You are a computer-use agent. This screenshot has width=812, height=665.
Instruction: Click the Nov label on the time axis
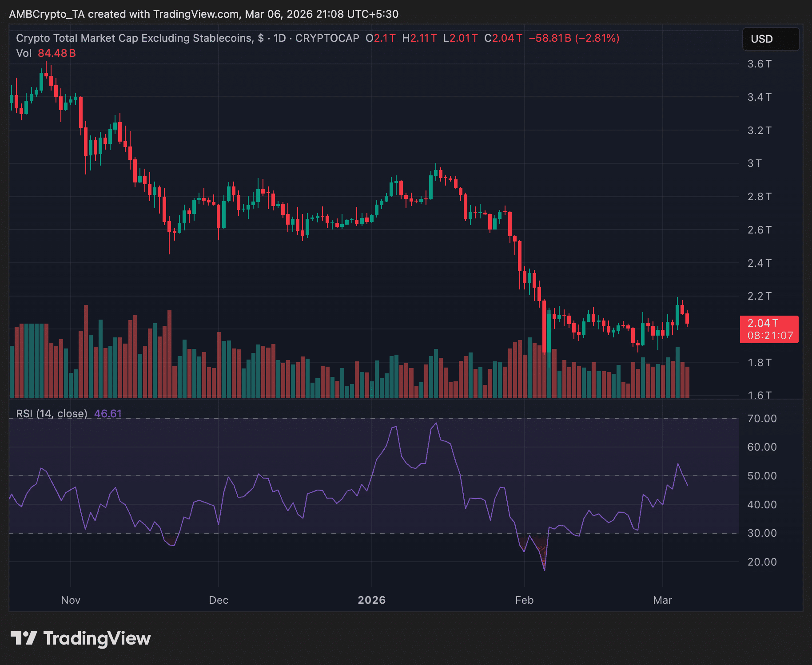(x=70, y=600)
